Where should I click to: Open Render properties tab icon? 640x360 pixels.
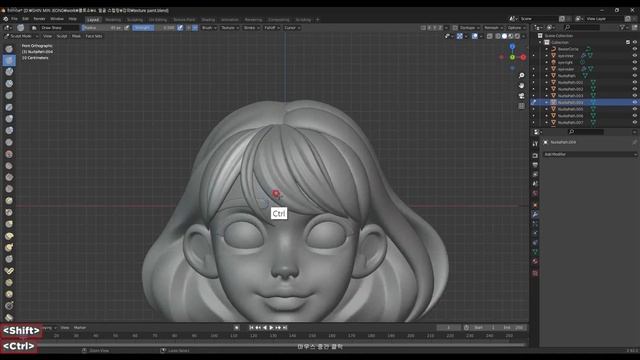535,156
